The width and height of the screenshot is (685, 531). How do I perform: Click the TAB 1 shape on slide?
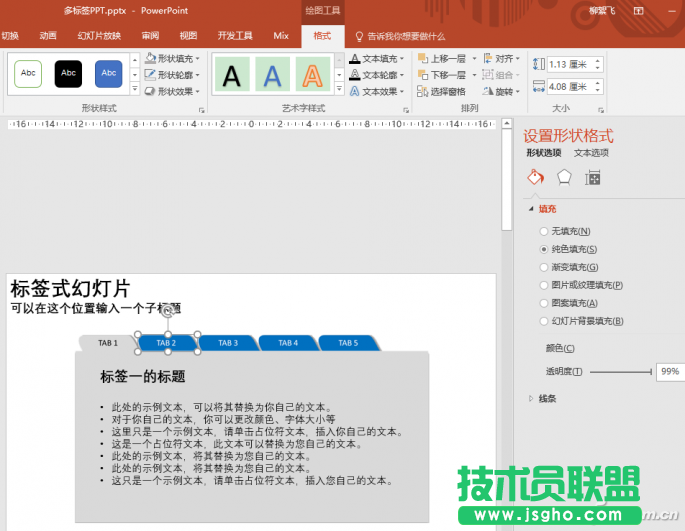[x=107, y=343]
